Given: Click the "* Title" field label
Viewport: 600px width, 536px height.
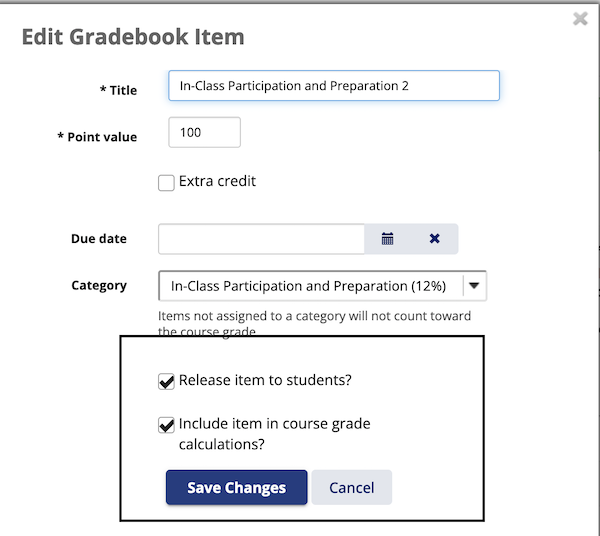Looking at the screenshot, I should (x=119, y=90).
